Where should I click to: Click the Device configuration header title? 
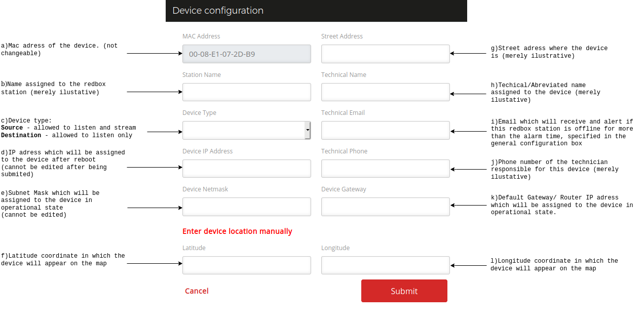tap(218, 11)
